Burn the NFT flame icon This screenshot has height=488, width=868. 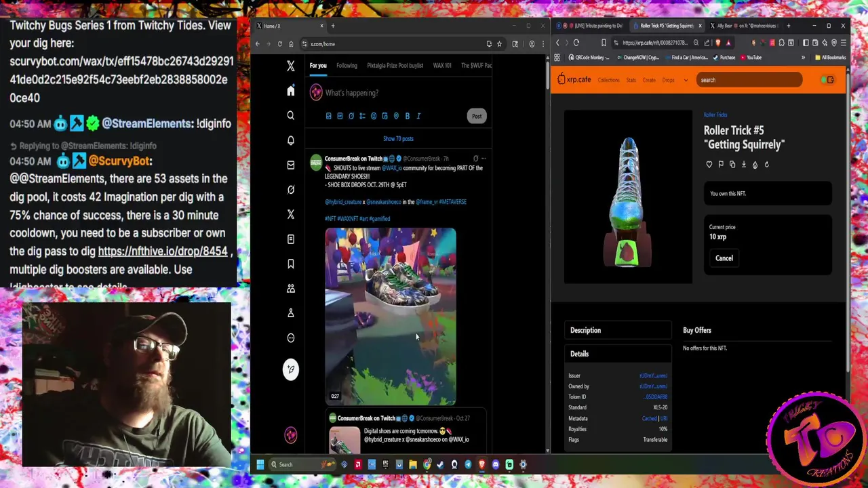[755, 165]
